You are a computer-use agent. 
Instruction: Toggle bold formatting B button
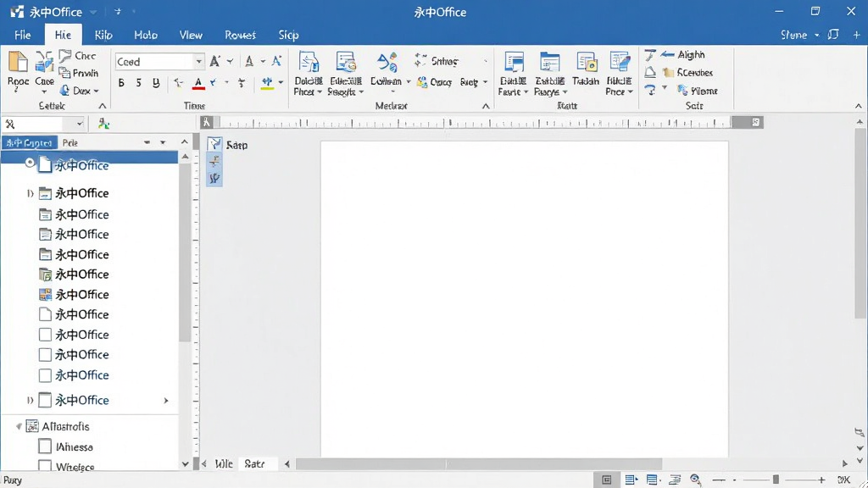pyautogui.click(x=121, y=83)
